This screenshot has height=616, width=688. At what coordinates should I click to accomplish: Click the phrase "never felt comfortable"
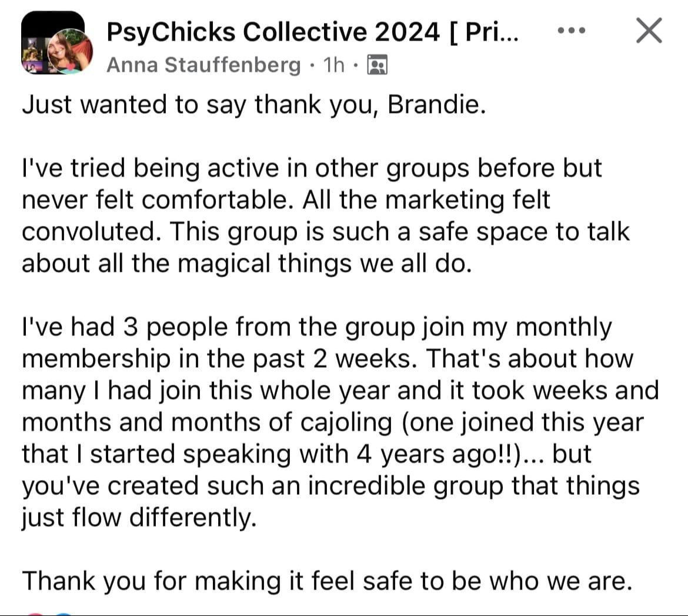(158, 200)
